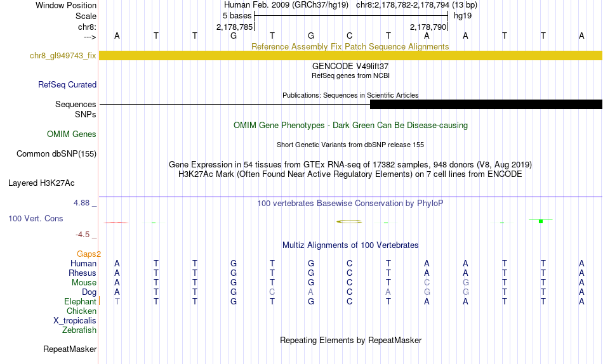Click the RefSeq genes from NCBI title

point(351,75)
